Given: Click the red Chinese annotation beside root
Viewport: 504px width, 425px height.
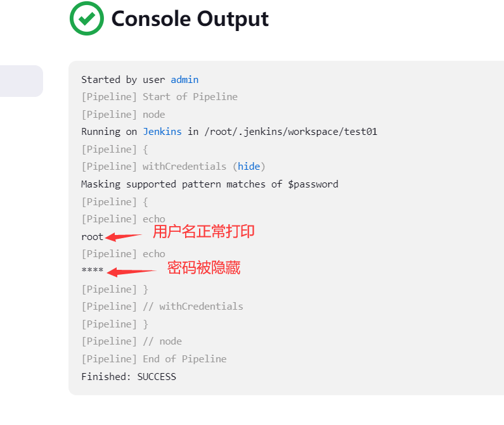Looking at the screenshot, I should pos(204,232).
